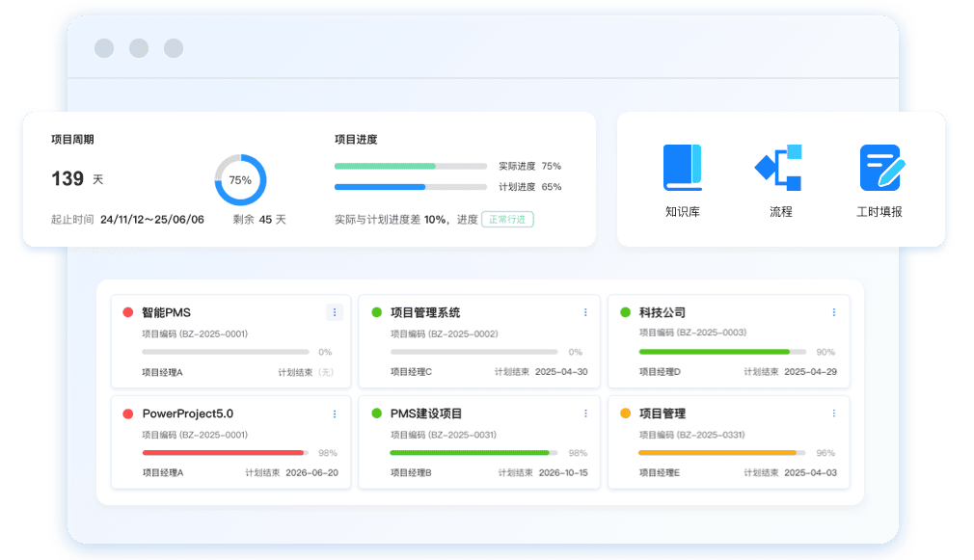The width and height of the screenshot is (974, 560).
Task: Click the 流程 text label
Action: (x=781, y=212)
